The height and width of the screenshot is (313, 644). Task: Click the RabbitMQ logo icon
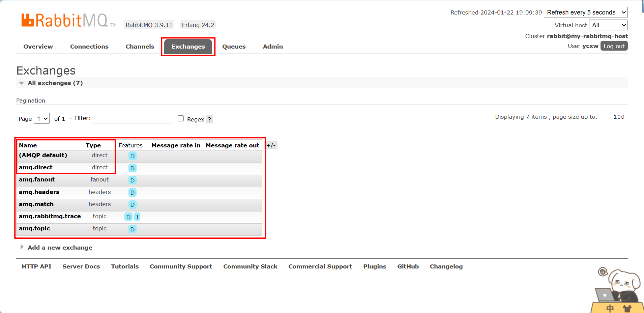point(28,20)
